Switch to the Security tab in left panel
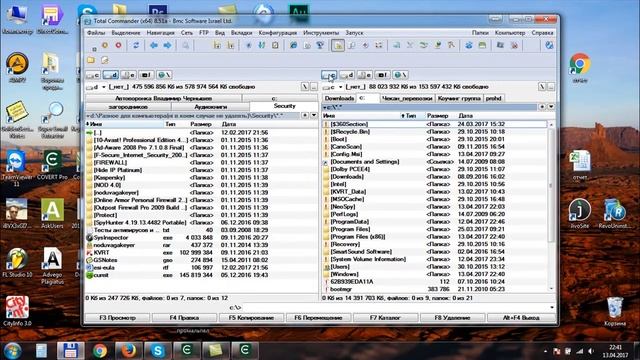Image resolution: width=640 pixels, height=360 pixels. point(284,106)
